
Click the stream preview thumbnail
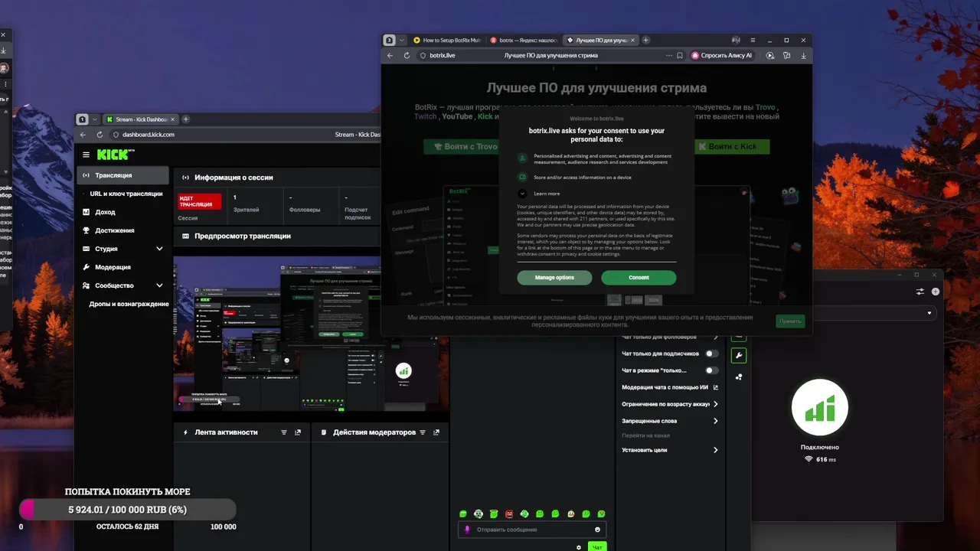311,334
